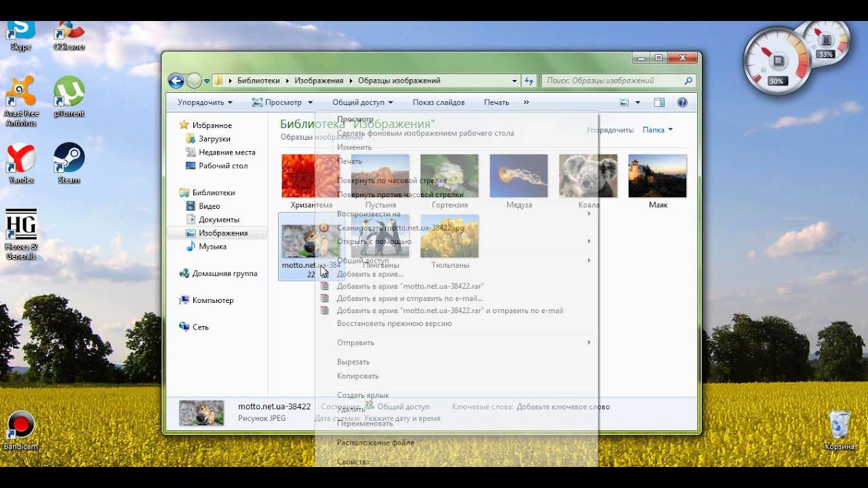The image size is (868, 488).
Task: Click the change view icon in toolbar
Action: [624, 102]
